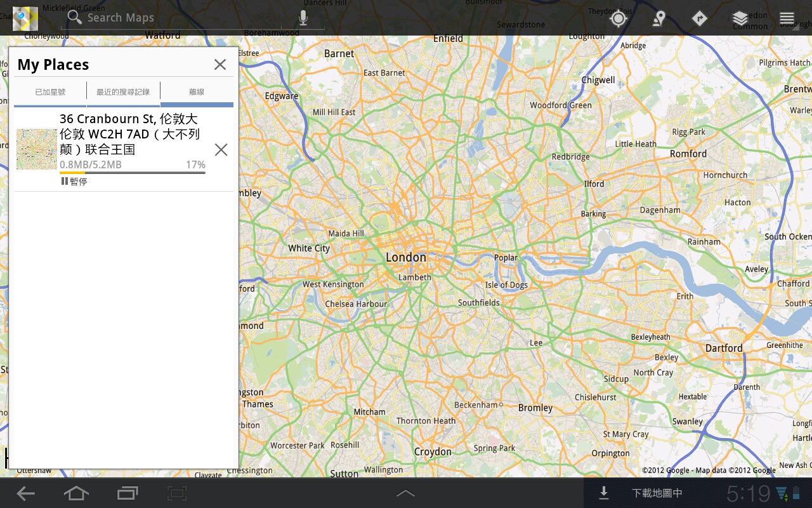812x508 pixels.
Task: Close the My Places panel
Action: click(220, 65)
